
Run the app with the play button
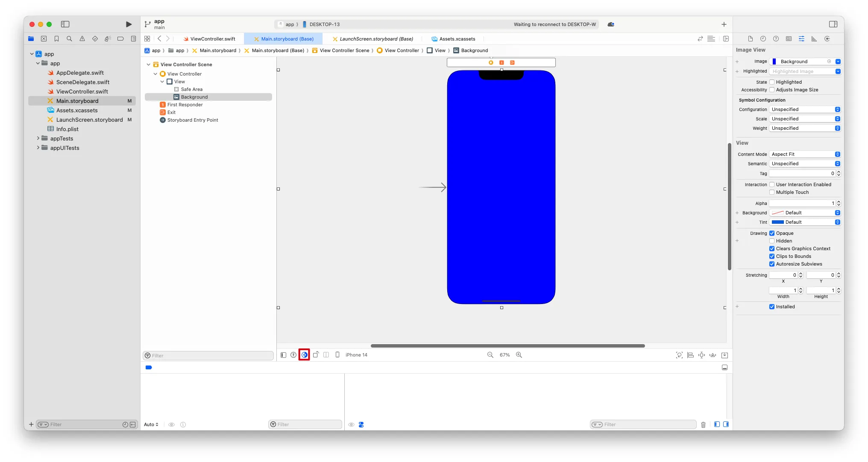pyautogui.click(x=129, y=24)
